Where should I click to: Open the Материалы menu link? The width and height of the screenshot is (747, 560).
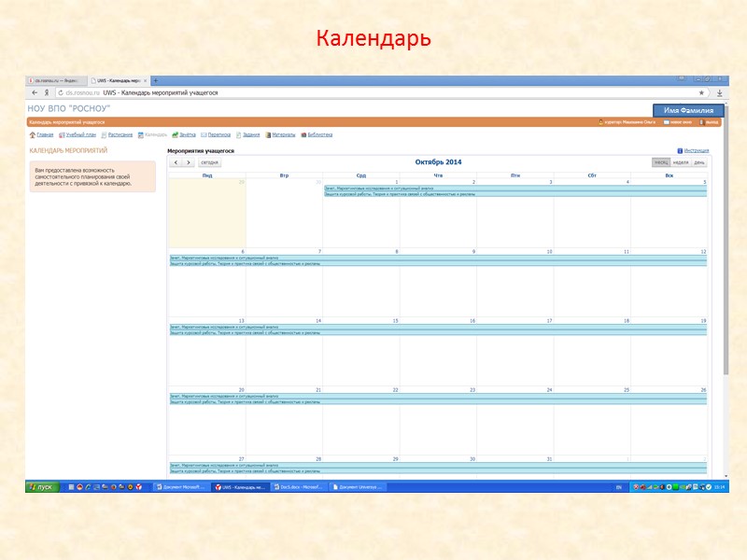[x=284, y=134]
